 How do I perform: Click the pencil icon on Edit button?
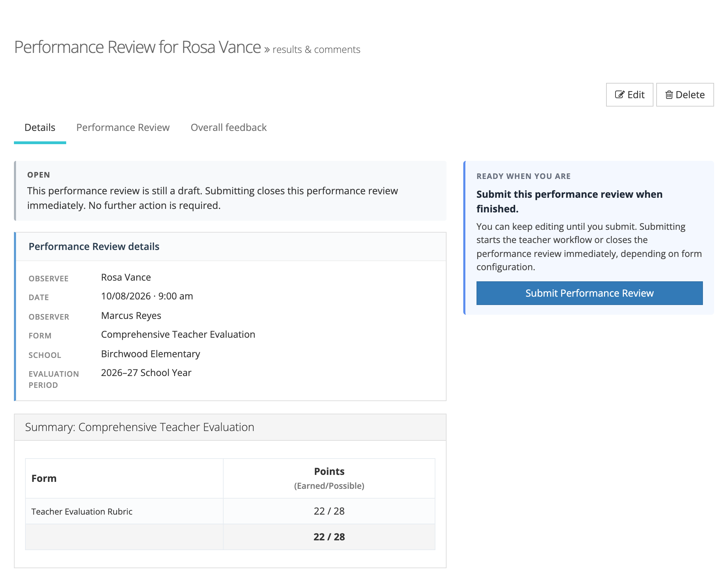pyautogui.click(x=620, y=95)
